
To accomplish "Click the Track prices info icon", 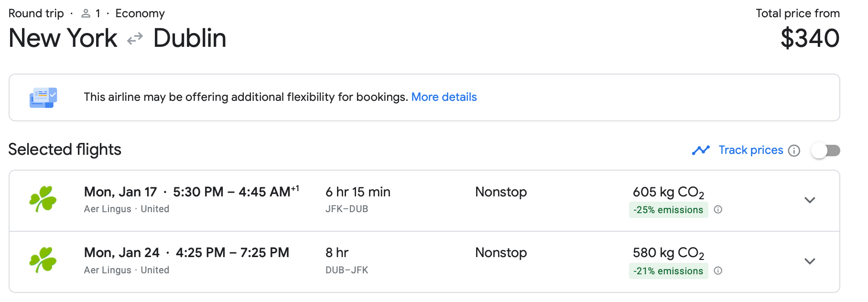I will 794,151.
